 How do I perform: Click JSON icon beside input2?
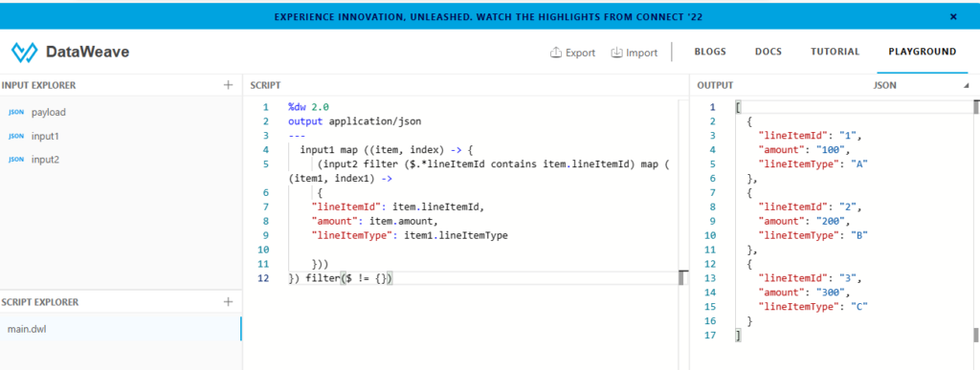point(16,160)
